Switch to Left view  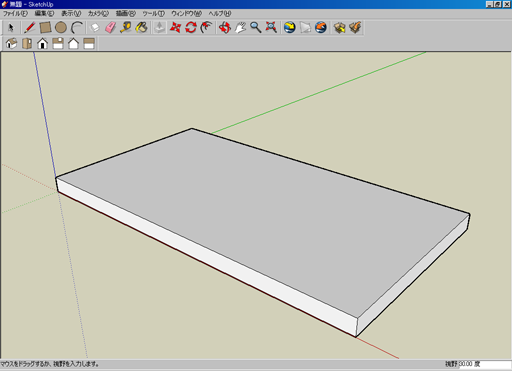[89, 44]
